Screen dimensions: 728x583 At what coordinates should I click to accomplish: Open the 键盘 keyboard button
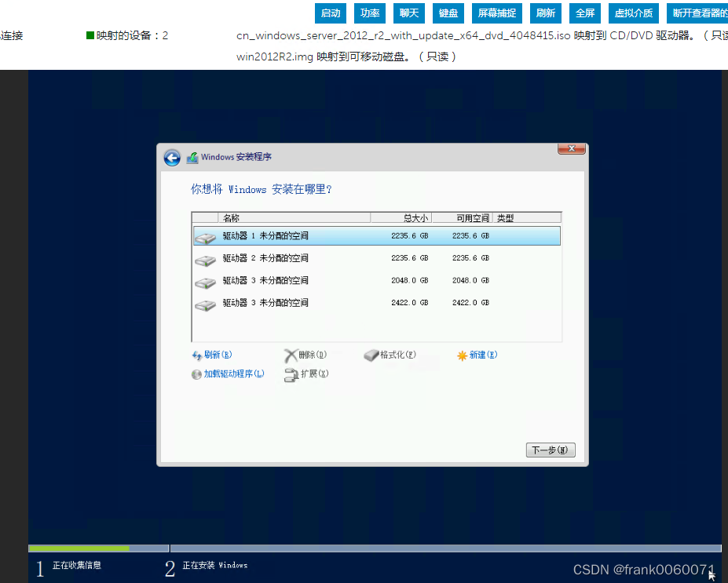448,13
